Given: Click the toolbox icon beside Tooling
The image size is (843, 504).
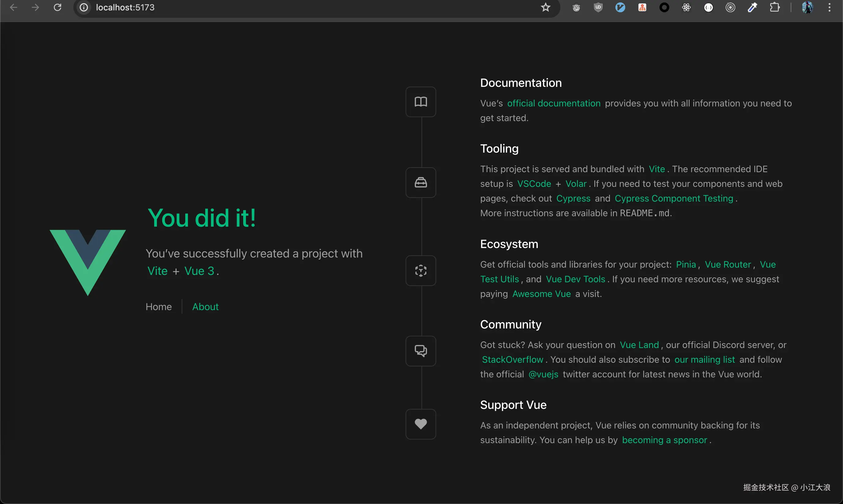Looking at the screenshot, I should (421, 183).
